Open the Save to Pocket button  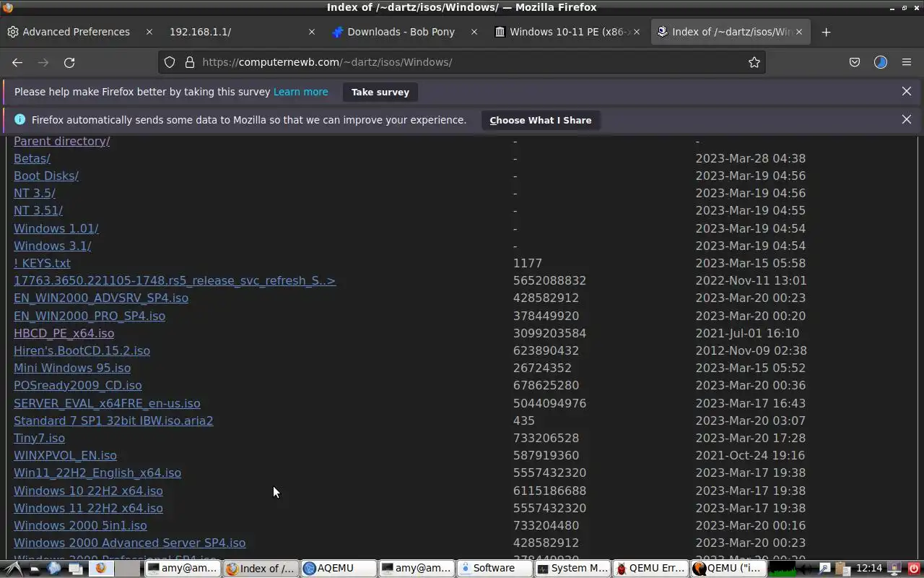855,62
